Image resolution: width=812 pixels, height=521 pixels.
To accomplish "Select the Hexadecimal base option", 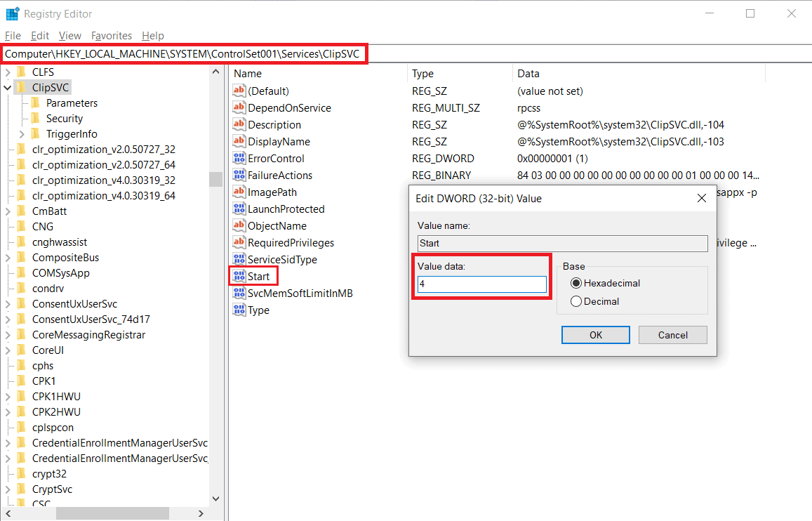I will point(576,283).
